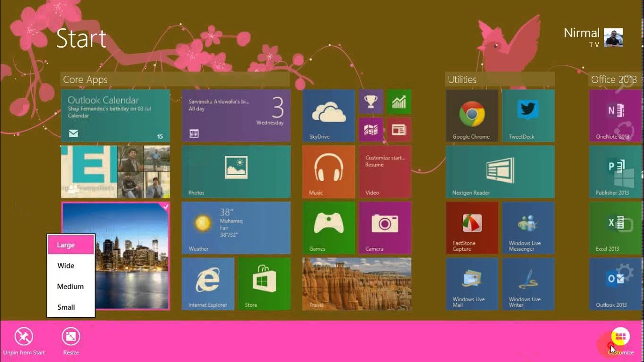Open the Maps small tile
The height and width of the screenshot is (362, 644).
point(371,130)
